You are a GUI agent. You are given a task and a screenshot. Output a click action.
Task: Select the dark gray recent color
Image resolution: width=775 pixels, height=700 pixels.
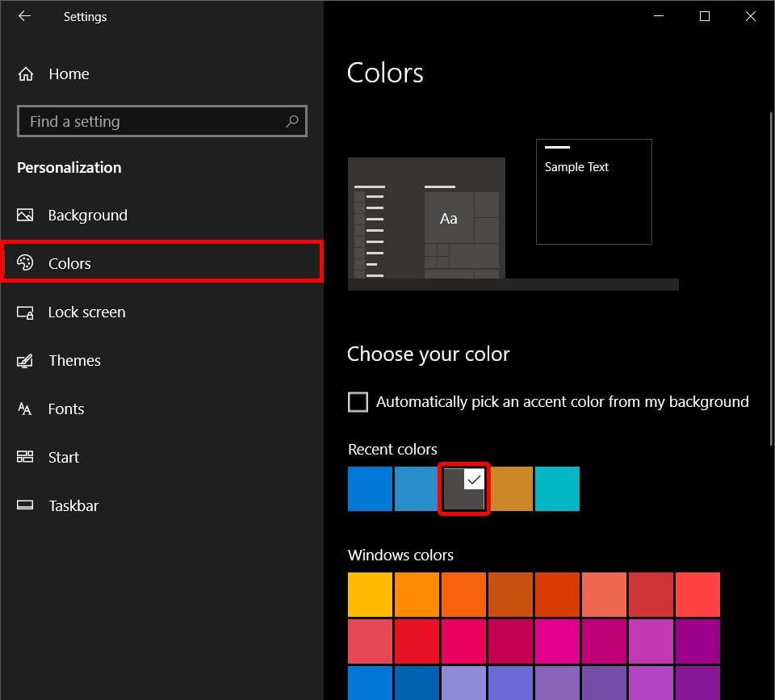tap(463, 489)
